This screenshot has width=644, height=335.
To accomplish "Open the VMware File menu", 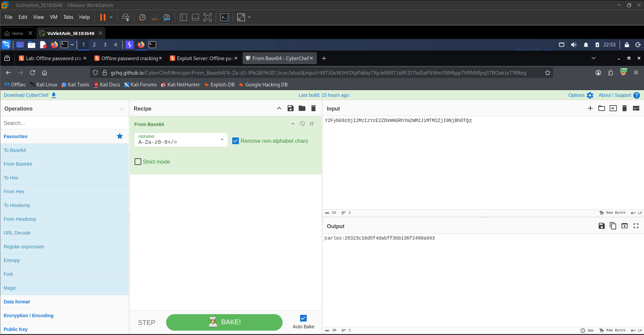I will tap(8, 17).
